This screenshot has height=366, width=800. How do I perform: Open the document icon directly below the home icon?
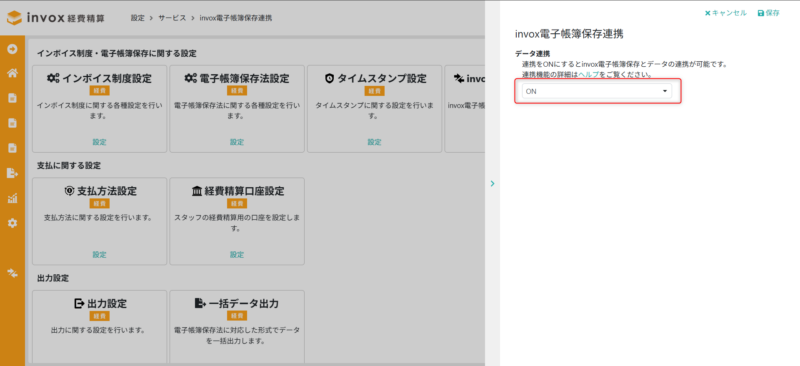(12, 98)
